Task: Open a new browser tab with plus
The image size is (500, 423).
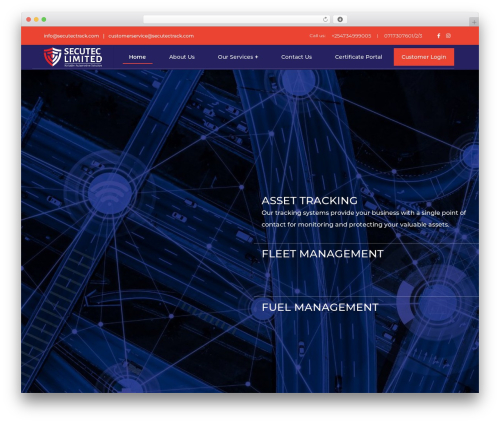Action: click(x=474, y=22)
